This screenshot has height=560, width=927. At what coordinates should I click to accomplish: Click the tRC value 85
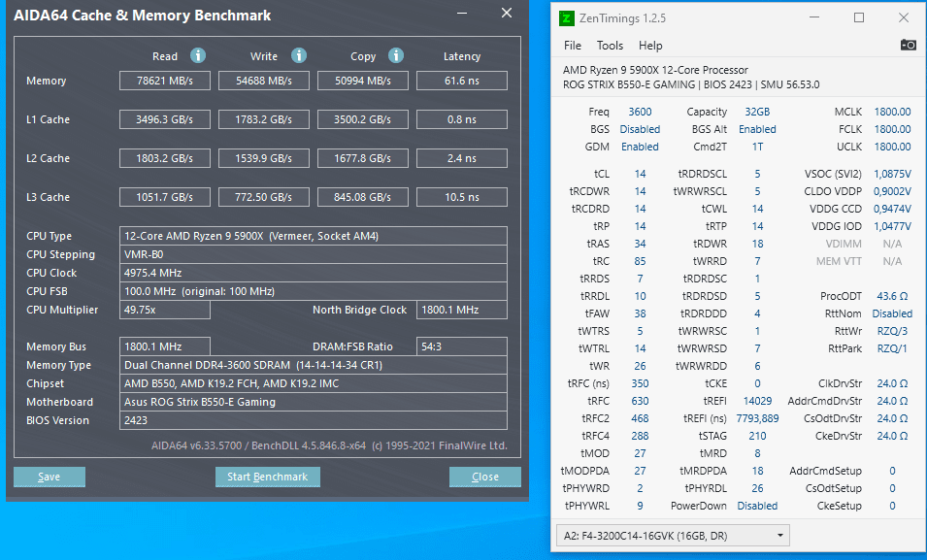click(640, 261)
